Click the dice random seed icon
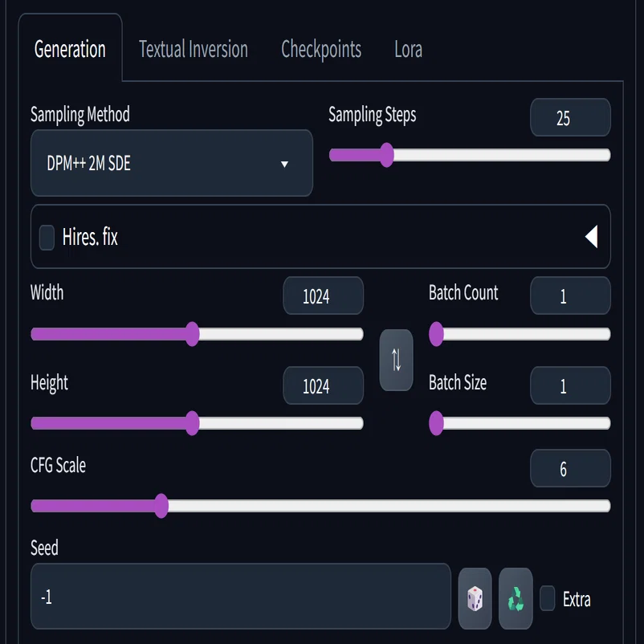 tap(475, 598)
